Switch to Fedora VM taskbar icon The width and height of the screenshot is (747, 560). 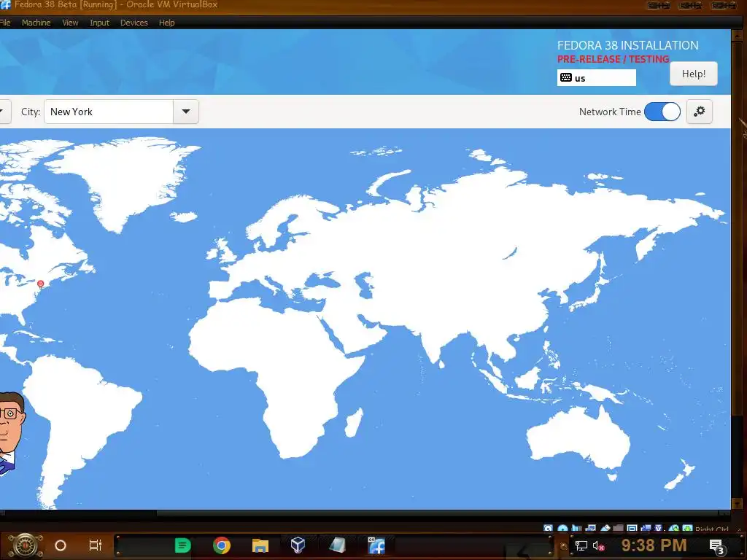[x=376, y=545]
